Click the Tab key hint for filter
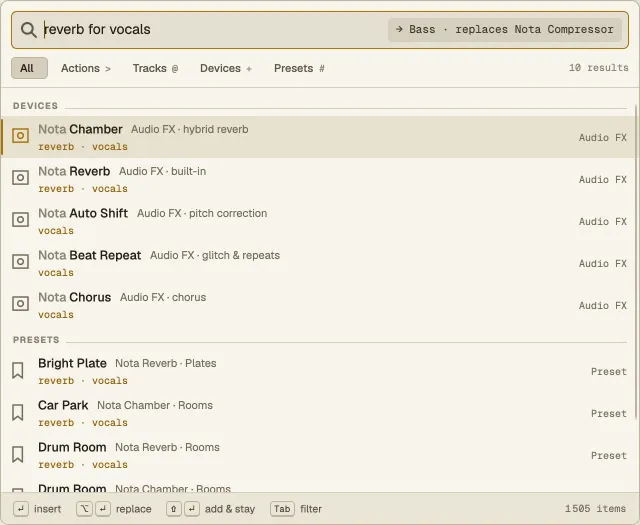This screenshot has height=525, width=640. (x=282, y=509)
